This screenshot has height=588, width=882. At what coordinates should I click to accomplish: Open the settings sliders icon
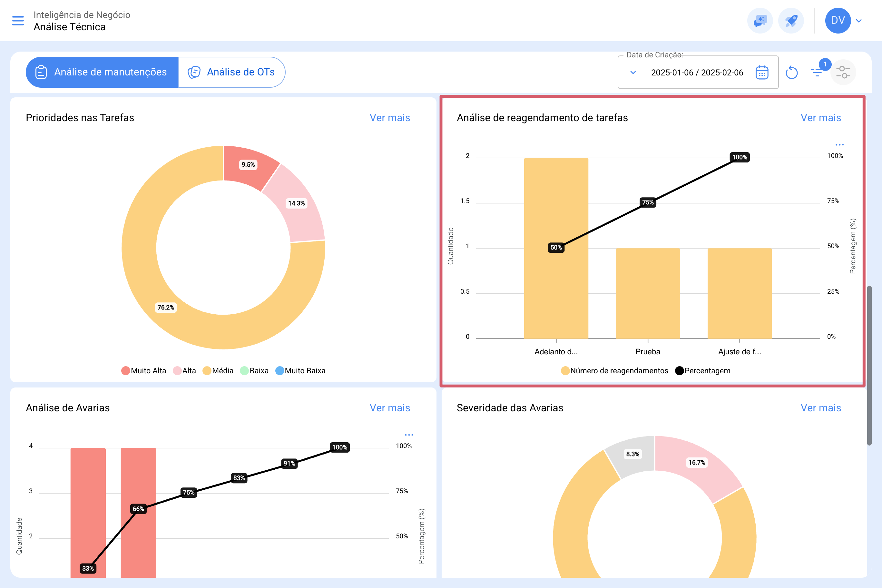[843, 72]
